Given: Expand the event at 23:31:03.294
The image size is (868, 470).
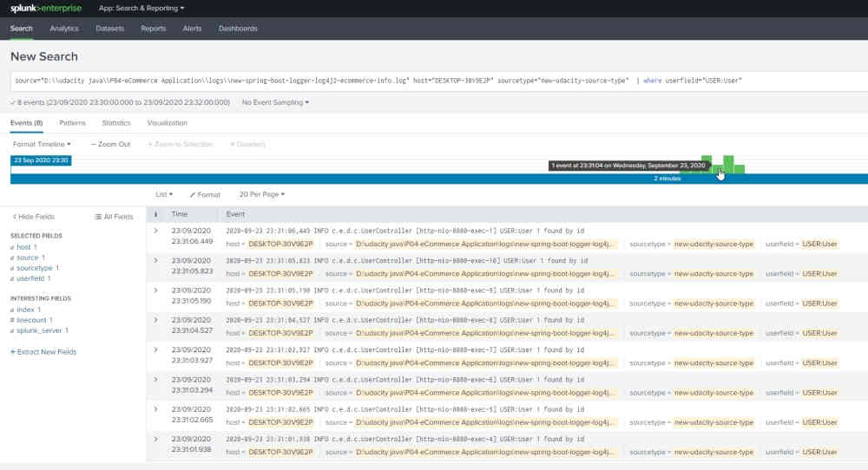Looking at the screenshot, I should coord(155,380).
